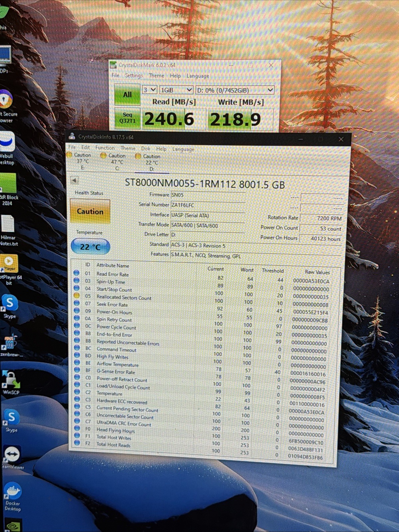The height and width of the screenshot is (532, 399).
Task: Open the Edit menu in CrystalDiskInfo
Action: point(86,147)
